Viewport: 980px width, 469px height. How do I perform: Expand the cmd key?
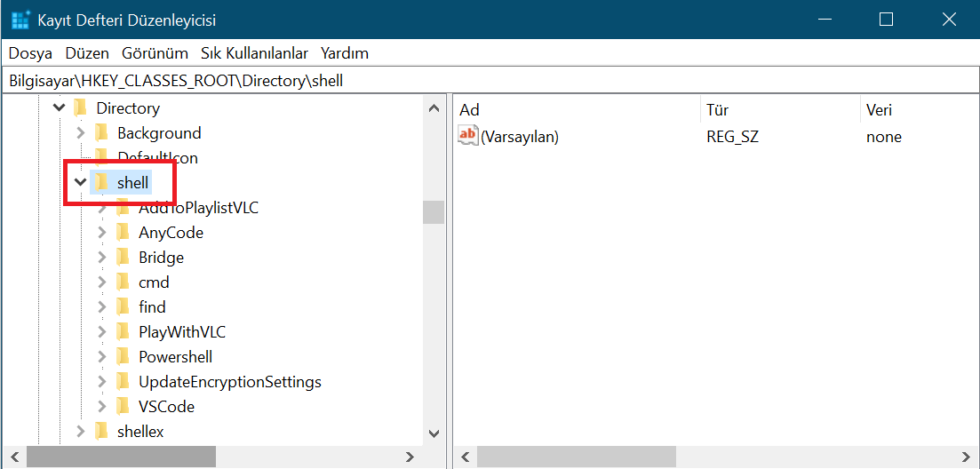(x=102, y=282)
